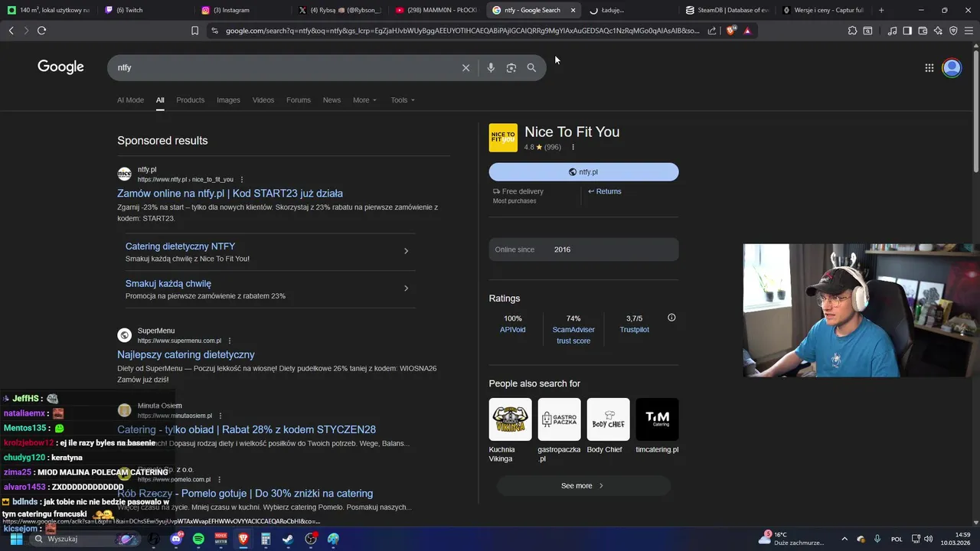The height and width of the screenshot is (551, 980).
Task: Switch to Videos search tab
Action: pos(263,100)
